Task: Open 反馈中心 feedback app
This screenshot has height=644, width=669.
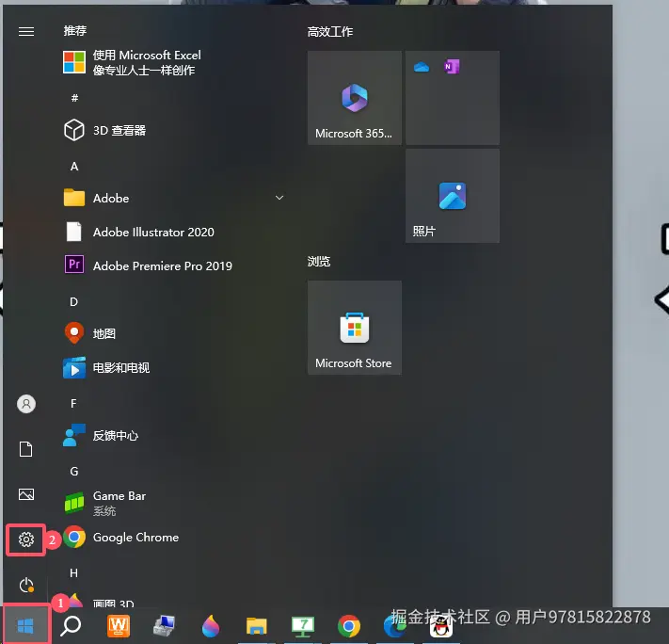Action: click(173, 435)
